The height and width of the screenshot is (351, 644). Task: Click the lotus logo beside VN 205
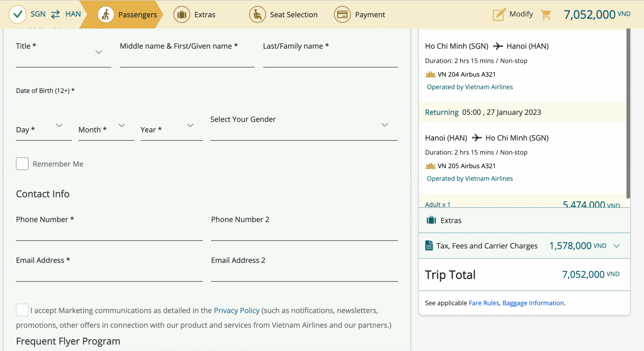pyautogui.click(x=430, y=166)
